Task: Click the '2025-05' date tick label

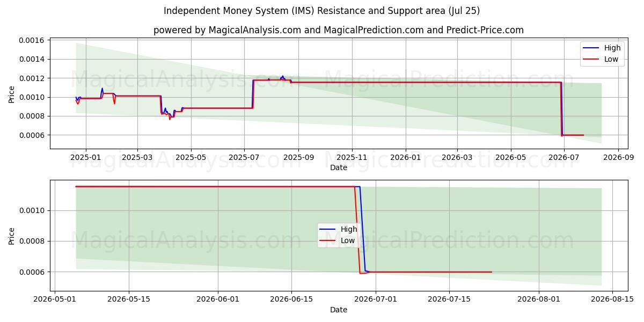Action: 191,158
